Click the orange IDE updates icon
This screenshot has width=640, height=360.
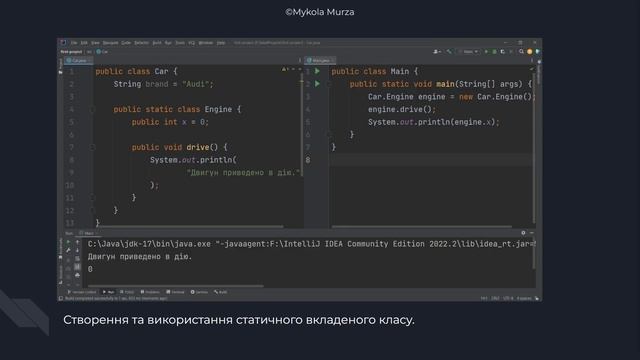coord(529,51)
